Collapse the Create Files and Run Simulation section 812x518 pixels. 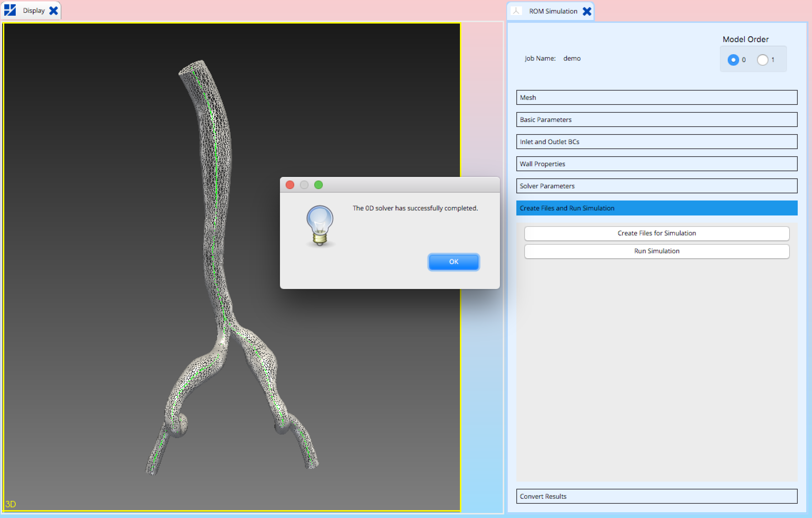657,208
